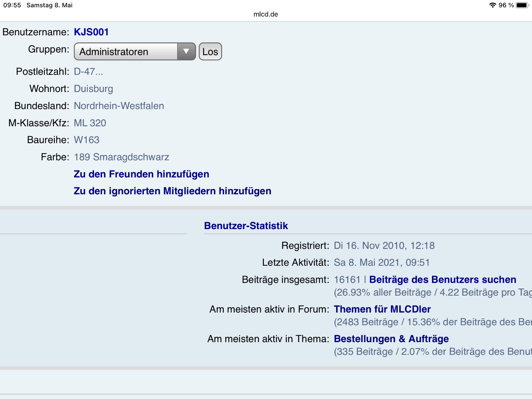Click the Benutzer-Statistik heading
Image resolution: width=532 pixels, height=399 pixels.
[246, 225]
